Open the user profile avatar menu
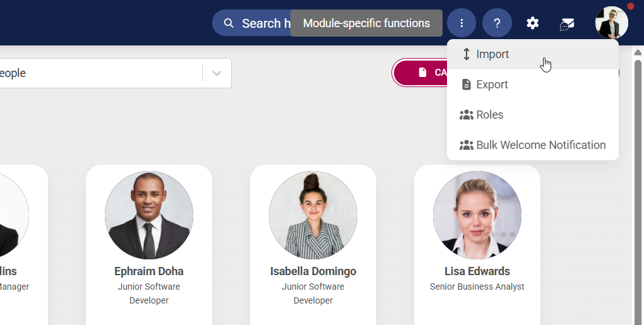 coord(612,23)
